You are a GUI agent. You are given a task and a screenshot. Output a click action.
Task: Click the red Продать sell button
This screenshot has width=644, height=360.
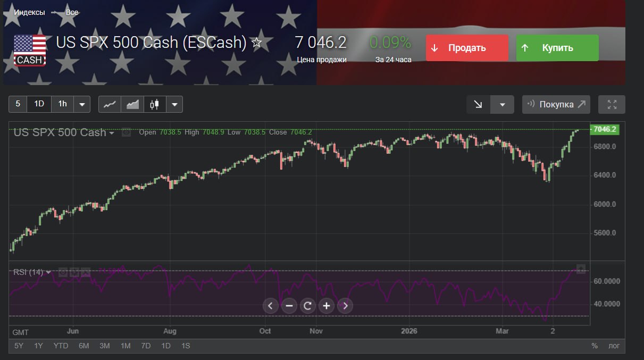466,48
